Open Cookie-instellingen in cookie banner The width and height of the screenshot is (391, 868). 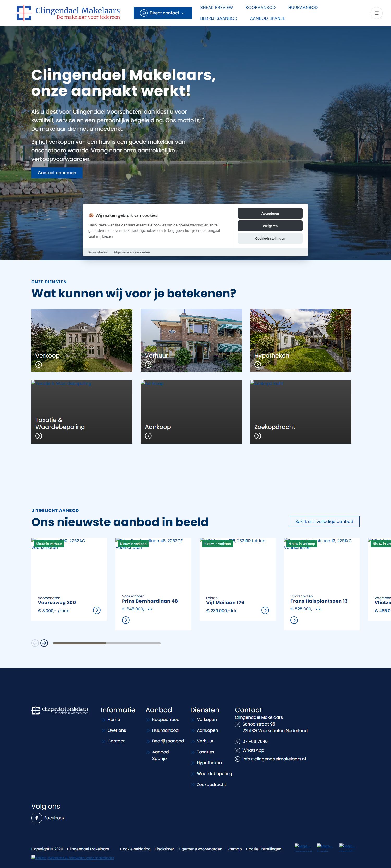[270, 238]
